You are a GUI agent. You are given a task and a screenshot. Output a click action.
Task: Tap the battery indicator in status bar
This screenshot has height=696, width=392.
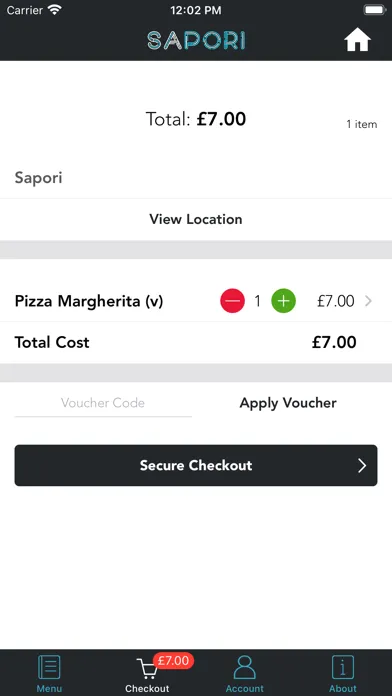pyautogui.click(x=375, y=10)
